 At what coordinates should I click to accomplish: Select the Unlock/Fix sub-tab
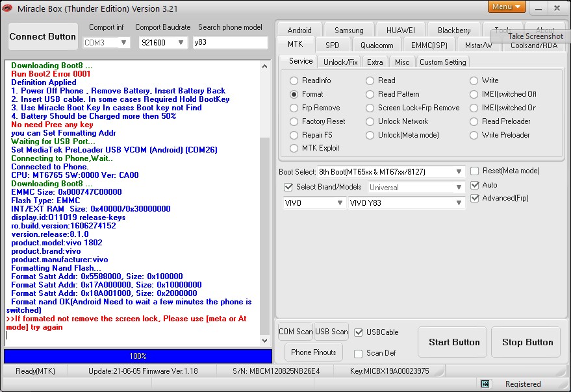click(x=340, y=62)
